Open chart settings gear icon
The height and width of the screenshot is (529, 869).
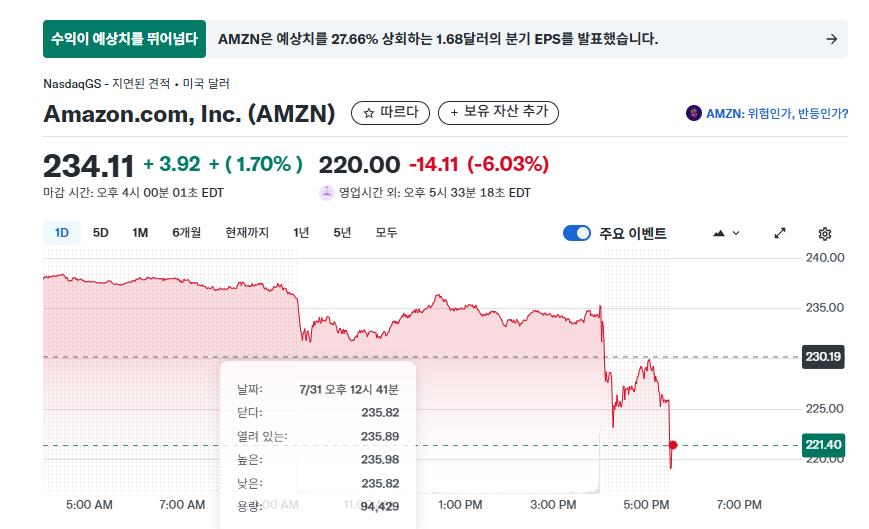click(x=824, y=234)
